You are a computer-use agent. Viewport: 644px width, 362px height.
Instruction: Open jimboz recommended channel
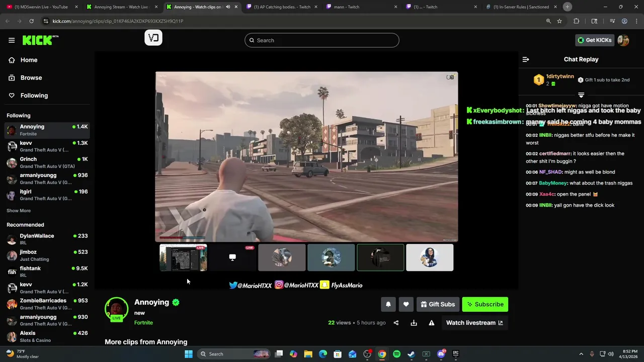47,255
